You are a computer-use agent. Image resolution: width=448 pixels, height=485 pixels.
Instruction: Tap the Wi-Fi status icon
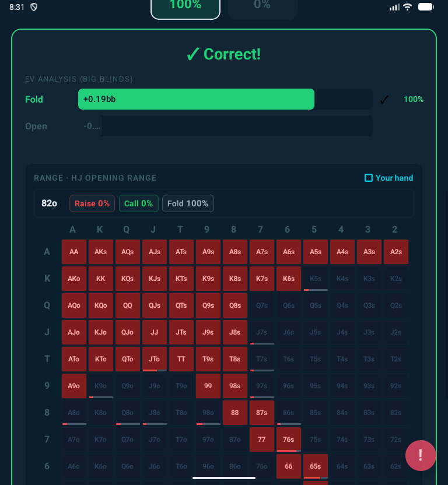coord(407,7)
